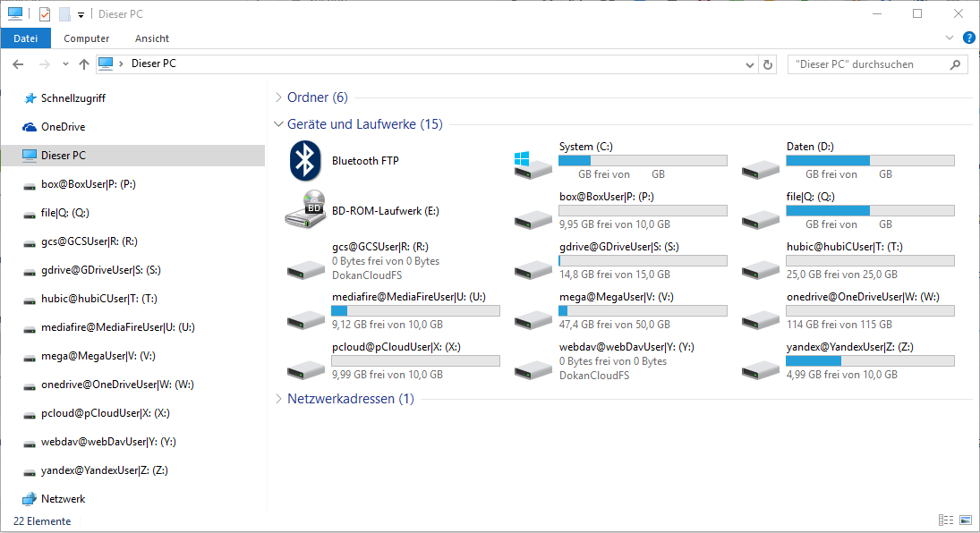Select the System (C:) Windows drive icon

pyautogui.click(x=533, y=165)
